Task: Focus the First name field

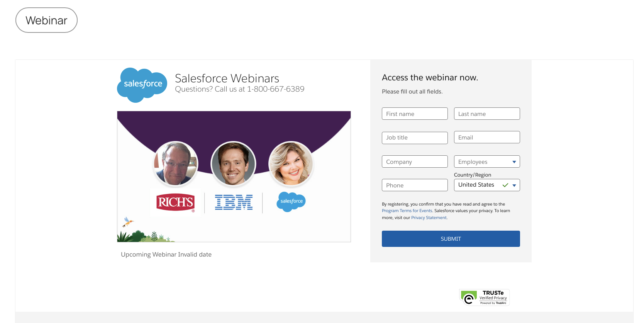Action: coord(415,114)
